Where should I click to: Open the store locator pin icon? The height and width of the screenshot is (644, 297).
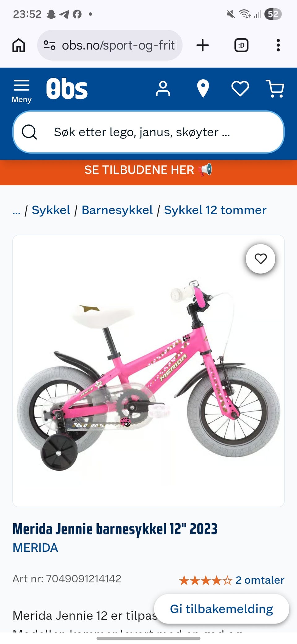pyautogui.click(x=203, y=89)
